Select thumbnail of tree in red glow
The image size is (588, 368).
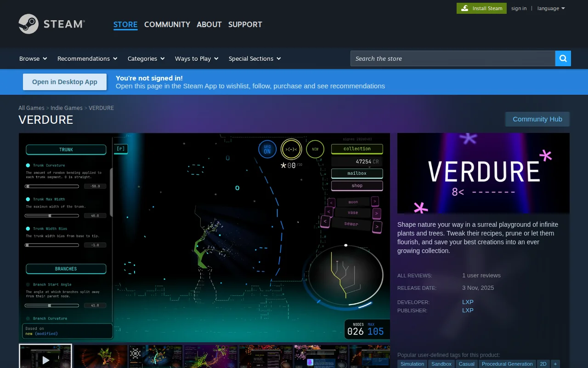pos(101,356)
